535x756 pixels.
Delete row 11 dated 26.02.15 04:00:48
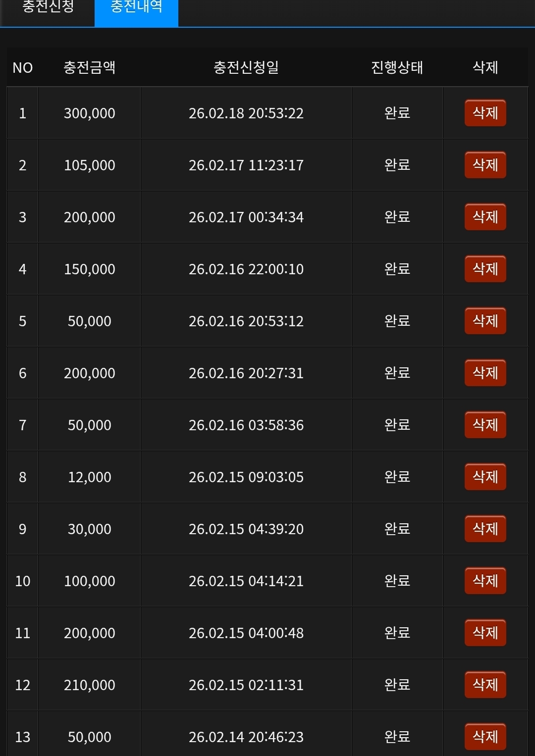[x=485, y=633]
